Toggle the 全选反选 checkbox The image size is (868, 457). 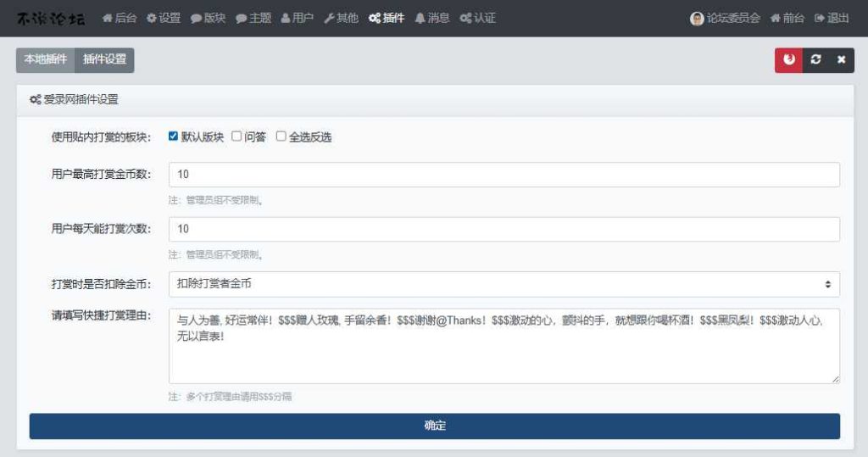281,137
